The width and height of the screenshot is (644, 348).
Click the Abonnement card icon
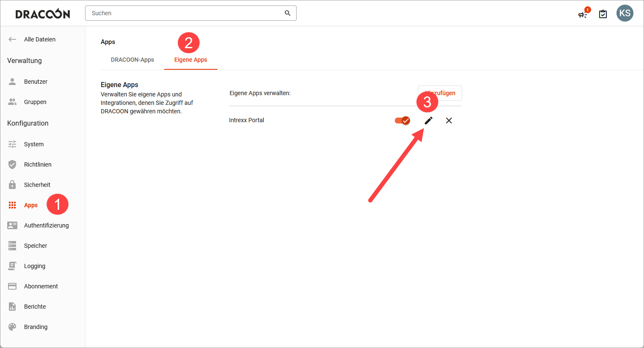click(x=12, y=286)
